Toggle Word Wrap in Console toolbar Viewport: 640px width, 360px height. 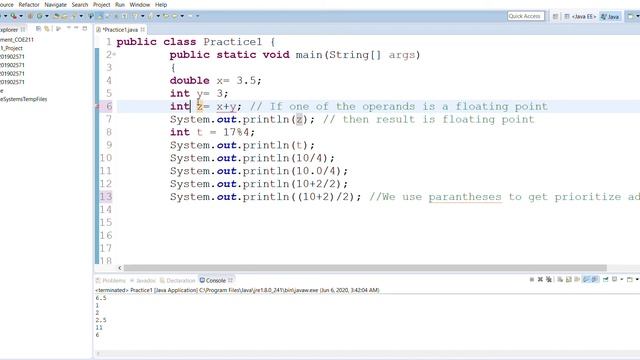tap(577, 280)
